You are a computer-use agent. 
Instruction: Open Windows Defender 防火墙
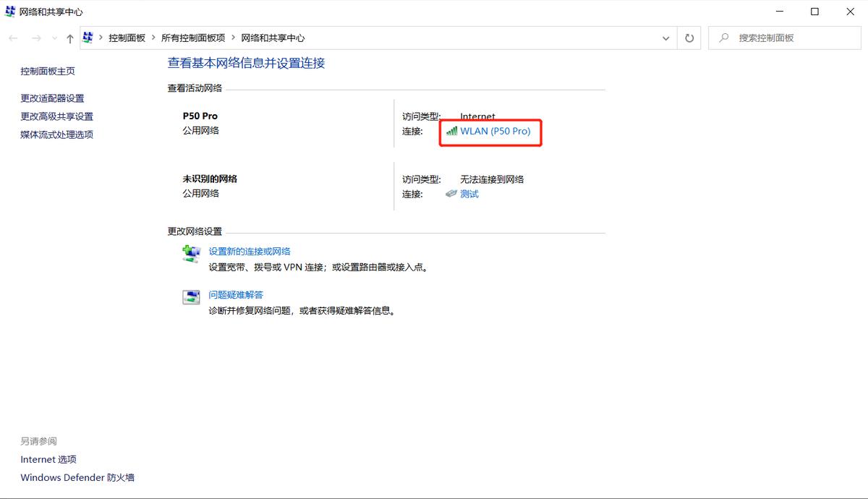point(76,477)
